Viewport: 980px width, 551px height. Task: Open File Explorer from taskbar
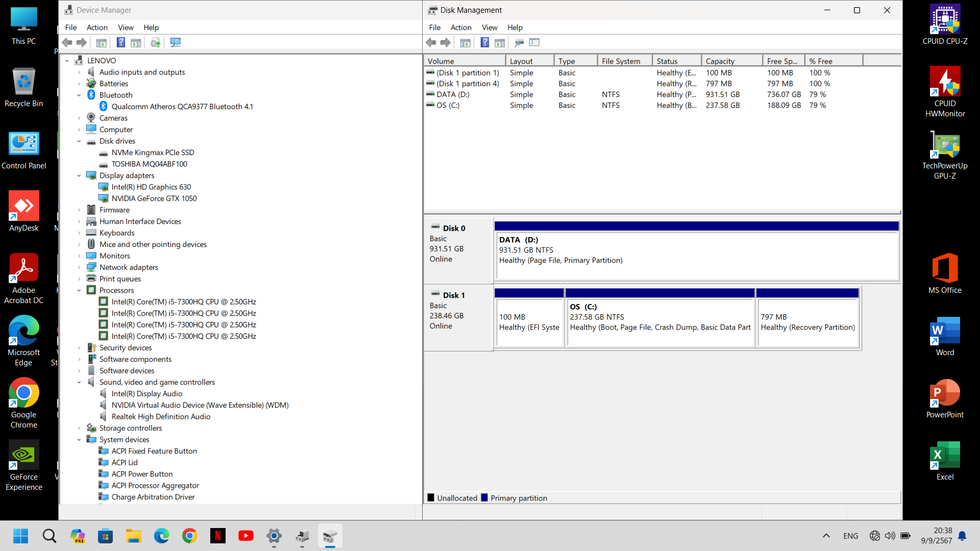click(134, 536)
